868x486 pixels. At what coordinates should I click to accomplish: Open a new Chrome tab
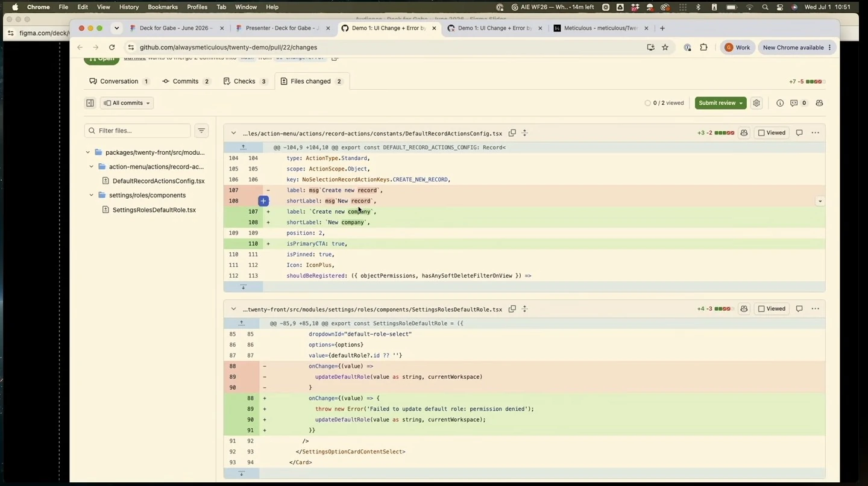(662, 28)
